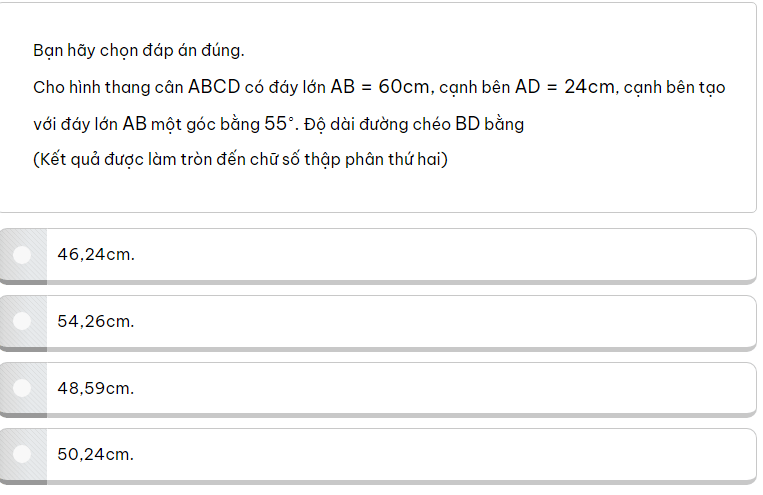
Task: Click the answer text "54,26cm."
Action: pos(96,322)
